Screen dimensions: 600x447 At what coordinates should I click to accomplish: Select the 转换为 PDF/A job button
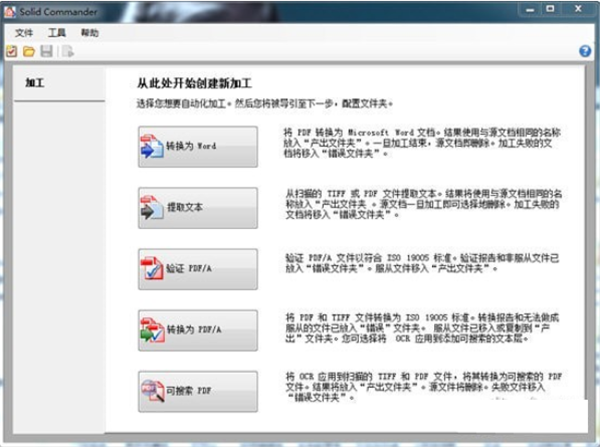point(197,331)
